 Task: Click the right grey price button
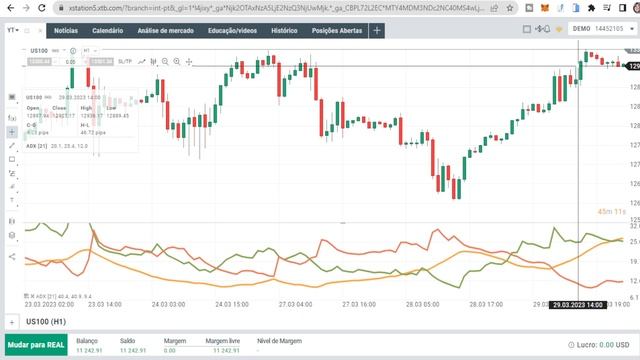[x=101, y=62]
